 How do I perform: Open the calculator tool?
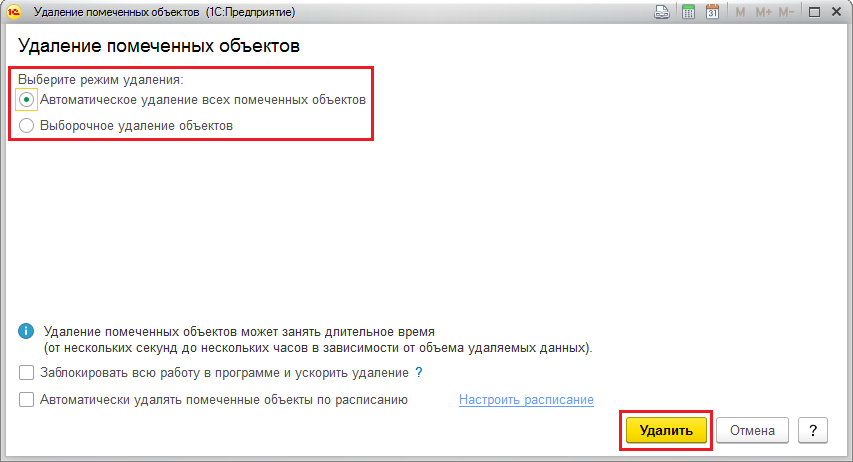pos(688,12)
